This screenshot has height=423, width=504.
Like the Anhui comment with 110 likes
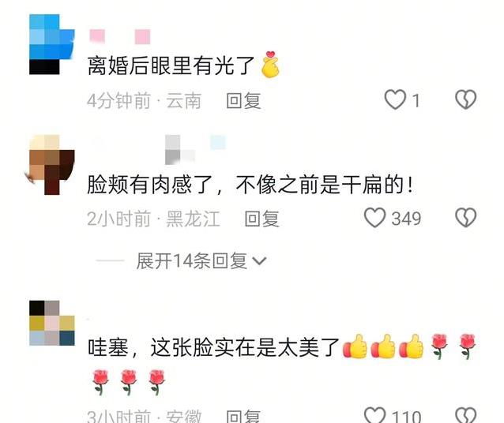tap(374, 415)
